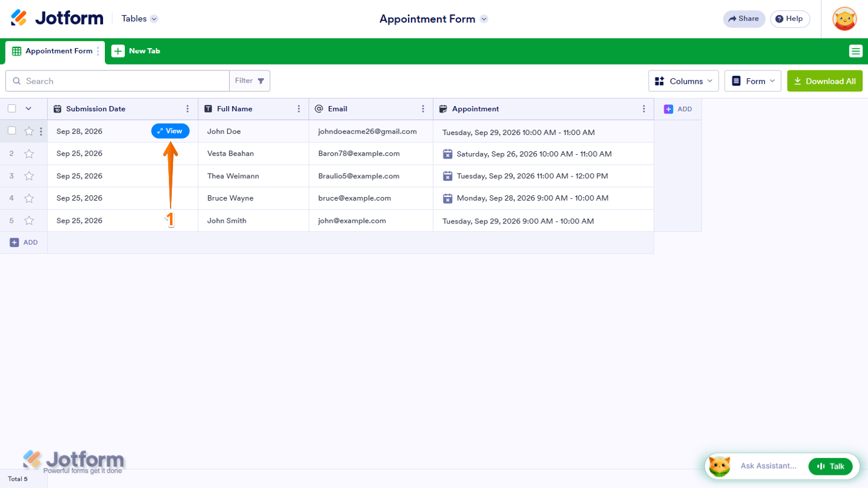Open Full Name column options menu
Viewport: 868px width, 488px height.
tap(299, 109)
